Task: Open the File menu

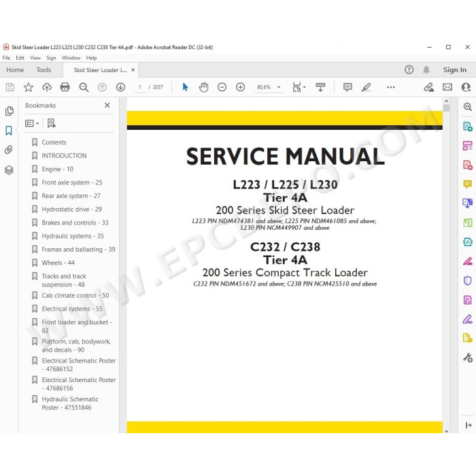Action: 6,58
